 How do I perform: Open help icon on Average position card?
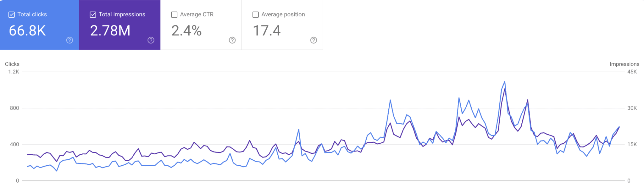(x=314, y=40)
